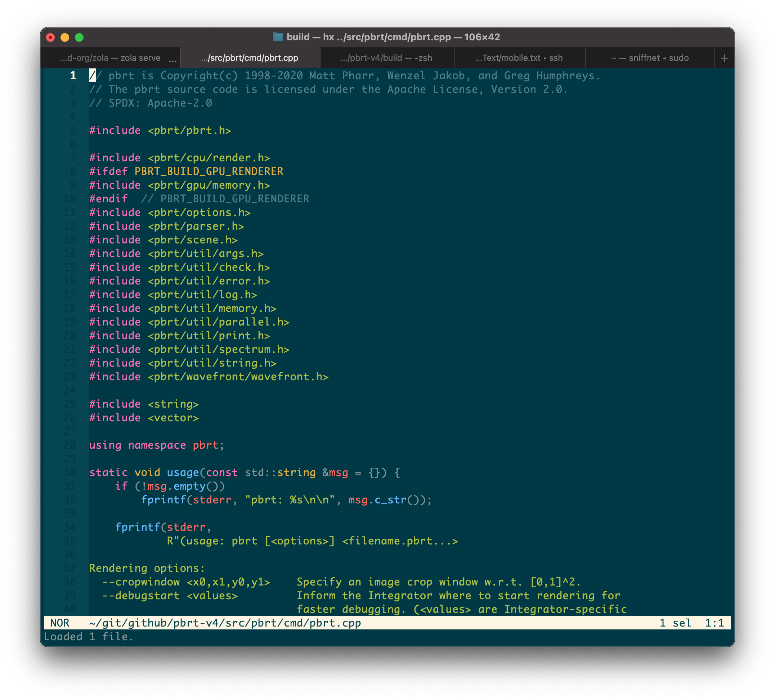
Task: Click the include <pbrt/util/memory.h> line
Action: pos(183,308)
